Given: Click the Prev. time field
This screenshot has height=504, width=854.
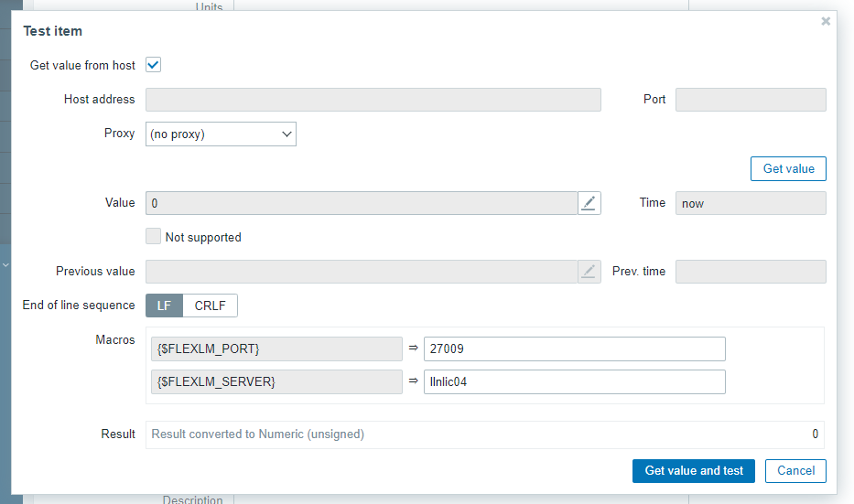Looking at the screenshot, I should click(751, 272).
